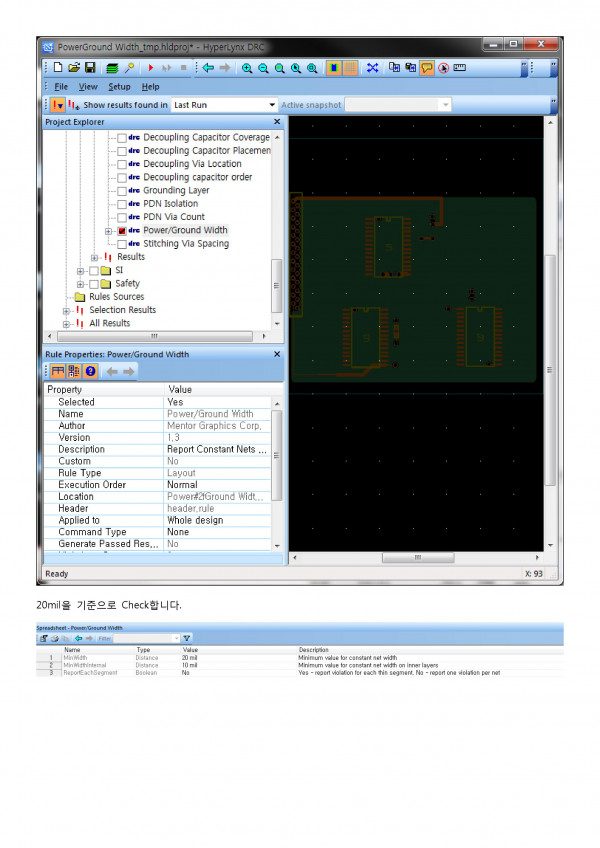Viewport: 600px width, 848px height.
Task: Select the Stitching Via Spacing rule
Action: point(185,244)
